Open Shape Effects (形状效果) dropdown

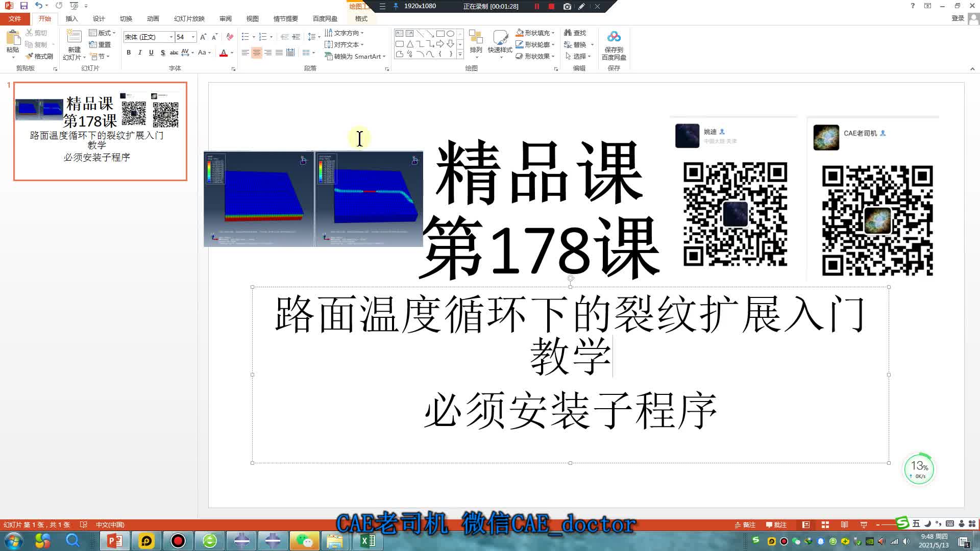[x=535, y=56]
